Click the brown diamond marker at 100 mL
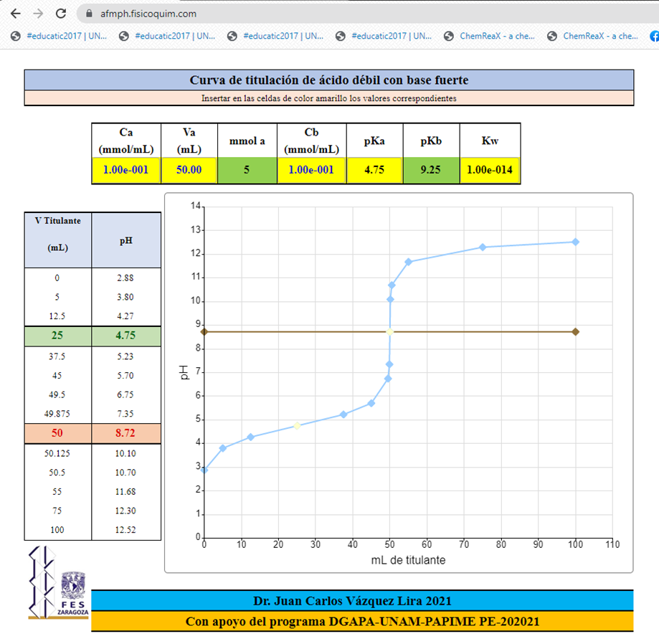The height and width of the screenshot is (644, 659). coord(575,331)
